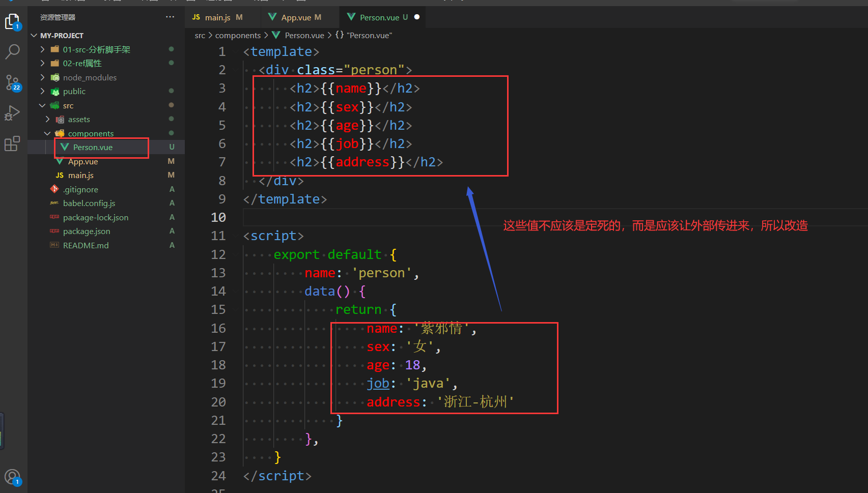This screenshot has height=493, width=868.
Task: Click the markdown icon next to README.md
Action: (x=54, y=245)
